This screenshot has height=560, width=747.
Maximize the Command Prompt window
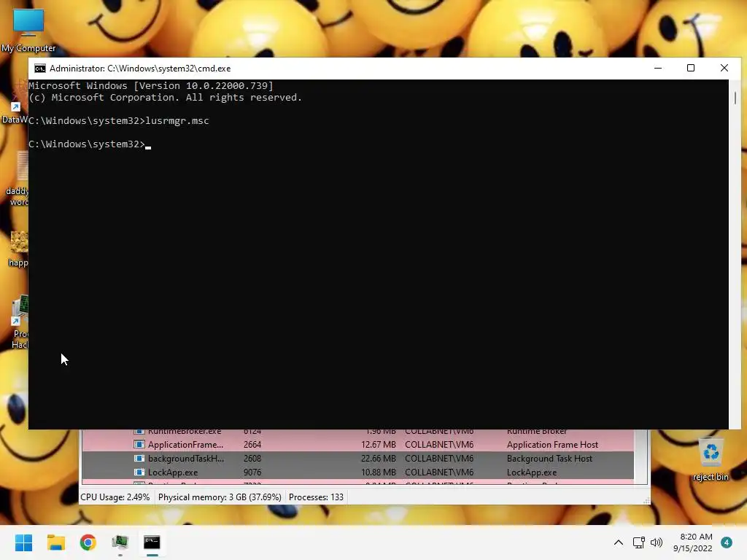(x=691, y=68)
